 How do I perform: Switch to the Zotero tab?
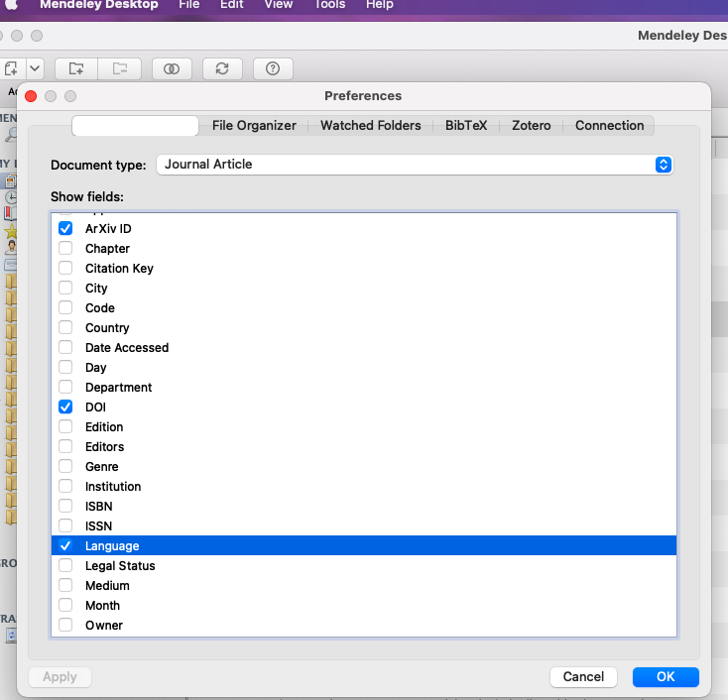(532, 125)
